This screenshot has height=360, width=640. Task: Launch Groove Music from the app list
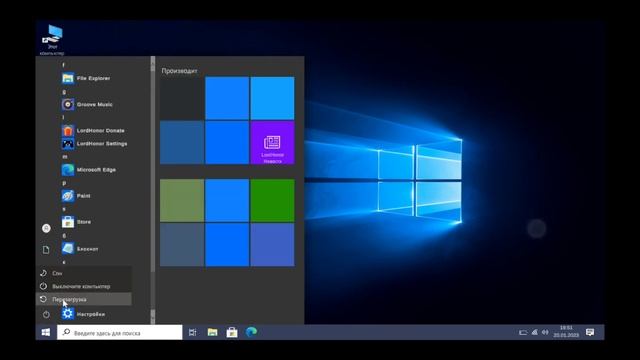click(87, 104)
